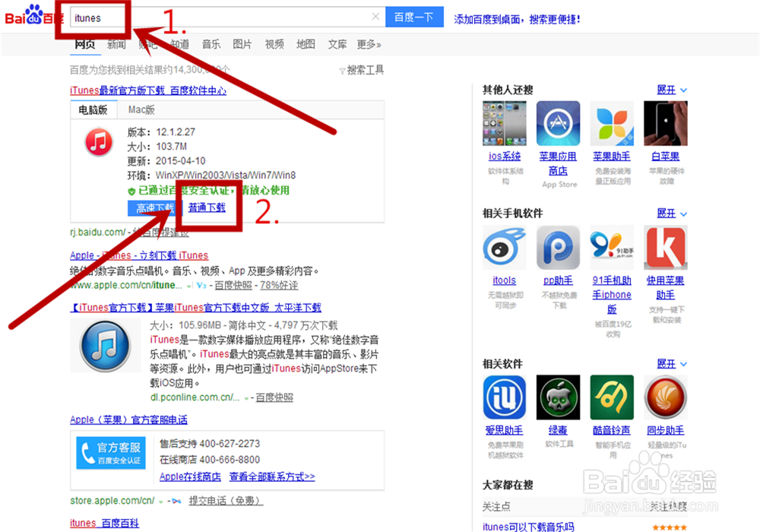Open the 快用苹果助手 text link

click(666, 287)
